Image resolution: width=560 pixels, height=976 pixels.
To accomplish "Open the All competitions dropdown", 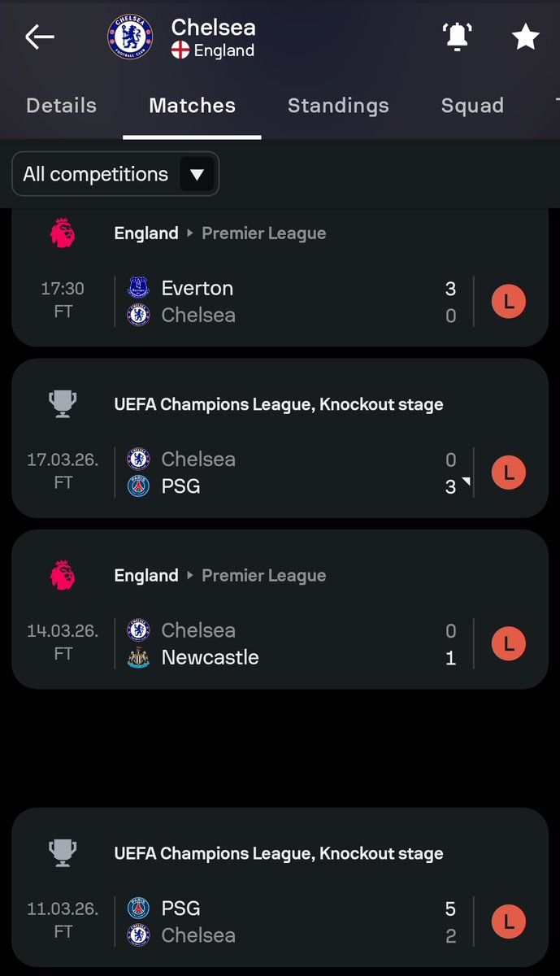I will (x=115, y=174).
